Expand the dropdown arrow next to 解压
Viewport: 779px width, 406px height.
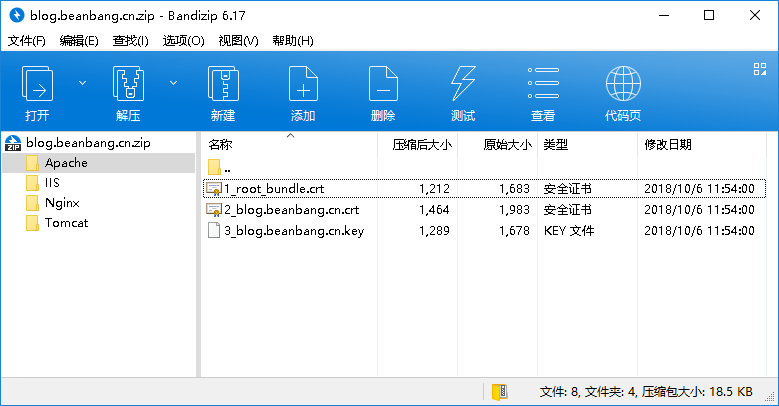point(173,83)
